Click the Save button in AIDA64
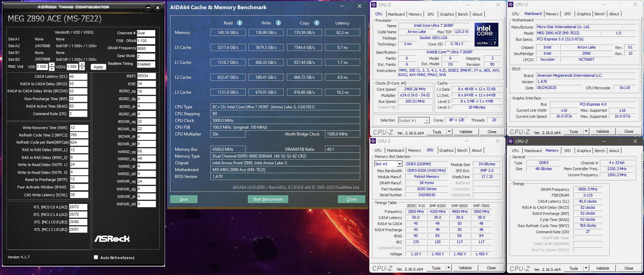 coord(184,199)
